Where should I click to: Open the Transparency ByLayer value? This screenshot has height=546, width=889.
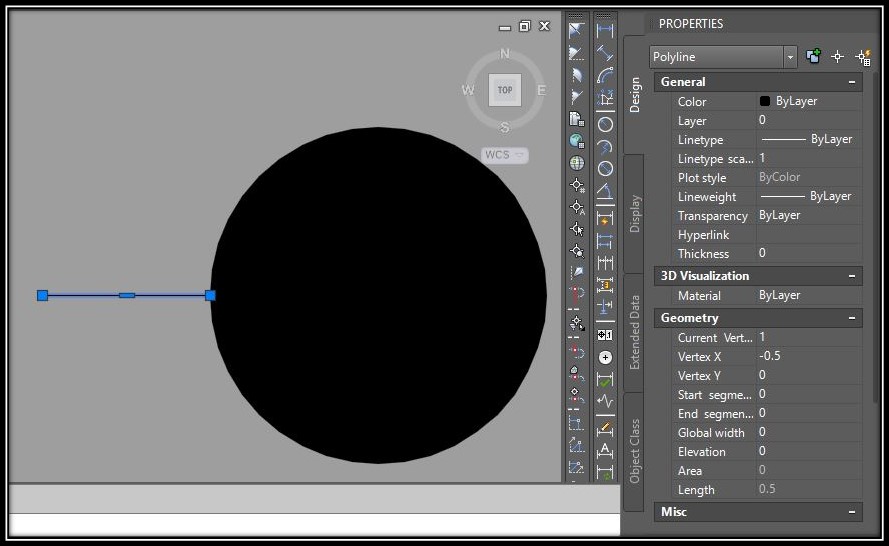click(809, 215)
